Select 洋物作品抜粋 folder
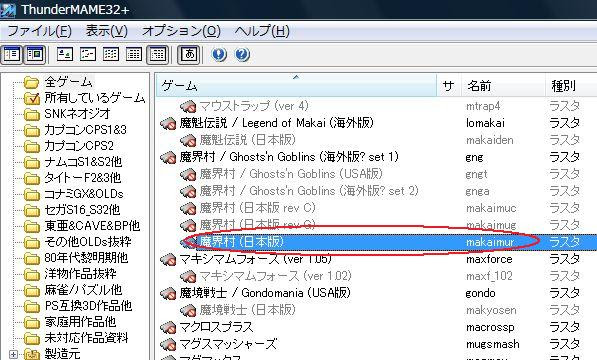597x360 pixels. point(80,274)
